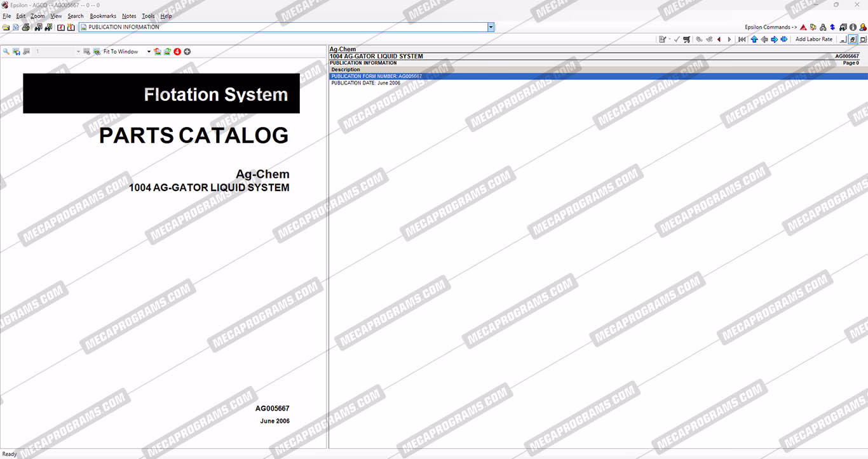
Task: Click the information circle icon
Action: click(x=853, y=27)
